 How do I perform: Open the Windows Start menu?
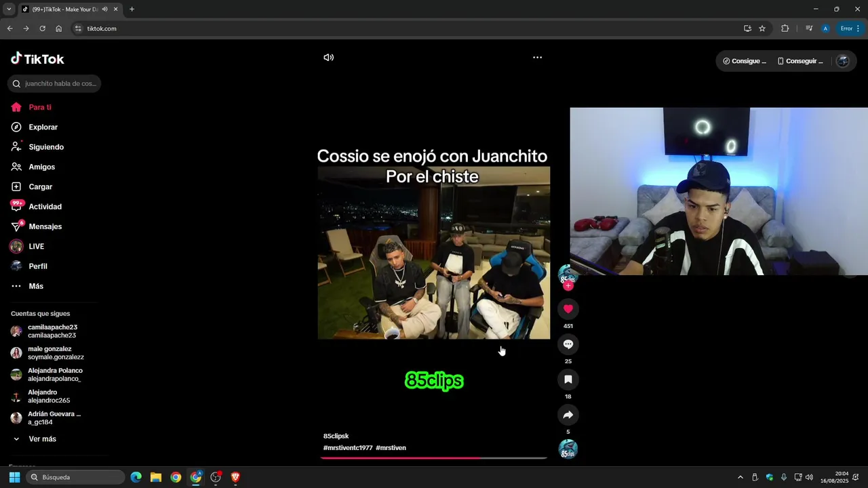14,477
